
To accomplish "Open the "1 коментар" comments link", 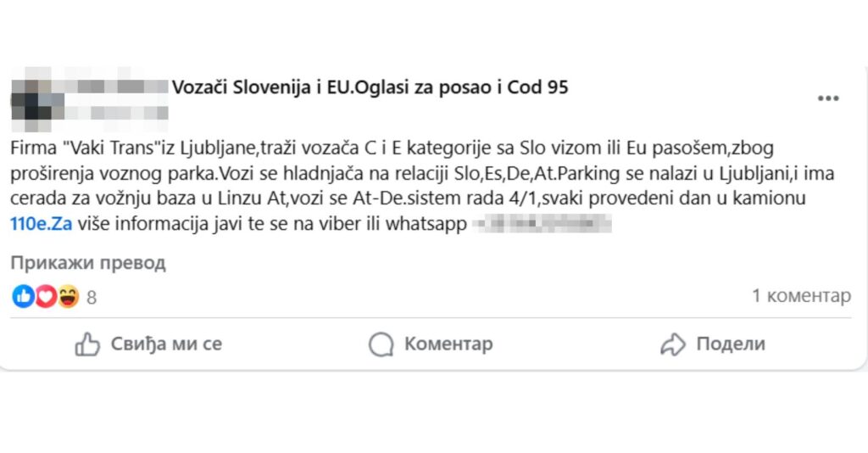I will tap(800, 296).
